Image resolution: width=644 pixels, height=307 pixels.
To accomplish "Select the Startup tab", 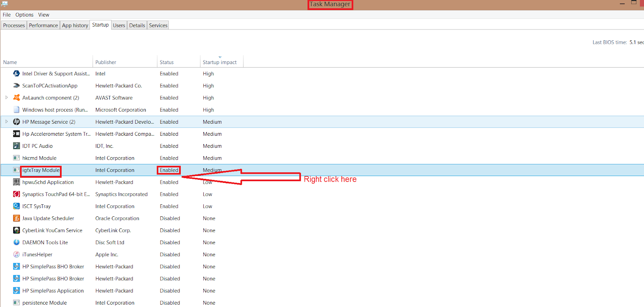I will [x=100, y=25].
